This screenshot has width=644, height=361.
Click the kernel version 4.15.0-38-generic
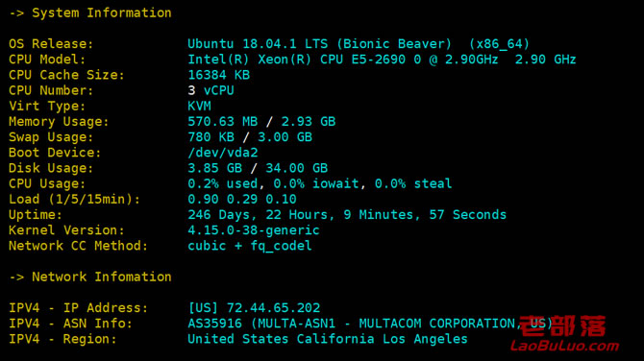coord(254,230)
